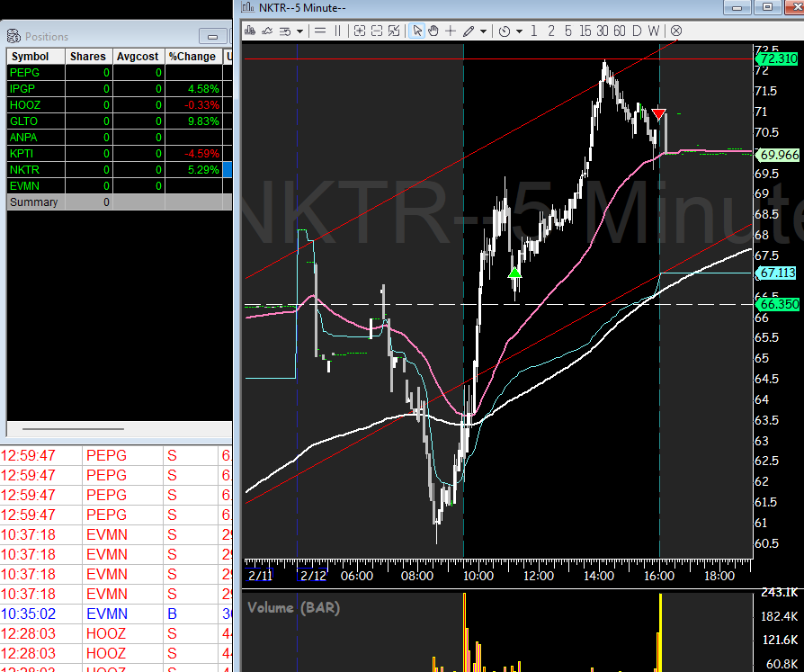Click the 2/11 date label on time axis
804x672 pixels.
pos(260,576)
